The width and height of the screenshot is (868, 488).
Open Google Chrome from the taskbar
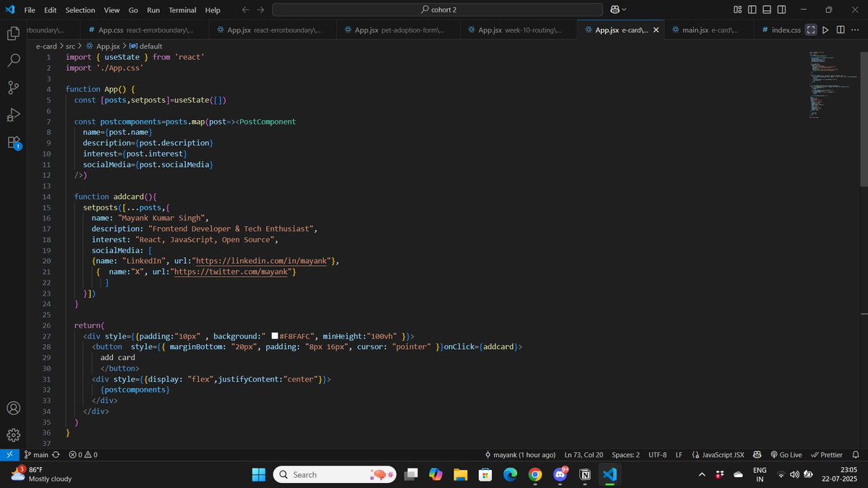point(535,474)
